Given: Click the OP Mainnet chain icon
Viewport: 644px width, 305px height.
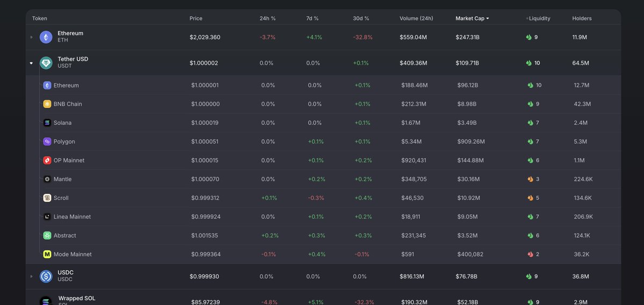Looking at the screenshot, I should tap(47, 160).
